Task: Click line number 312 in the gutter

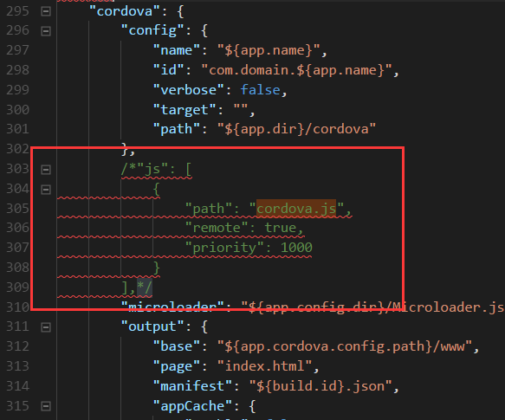Action: [x=17, y=346]
